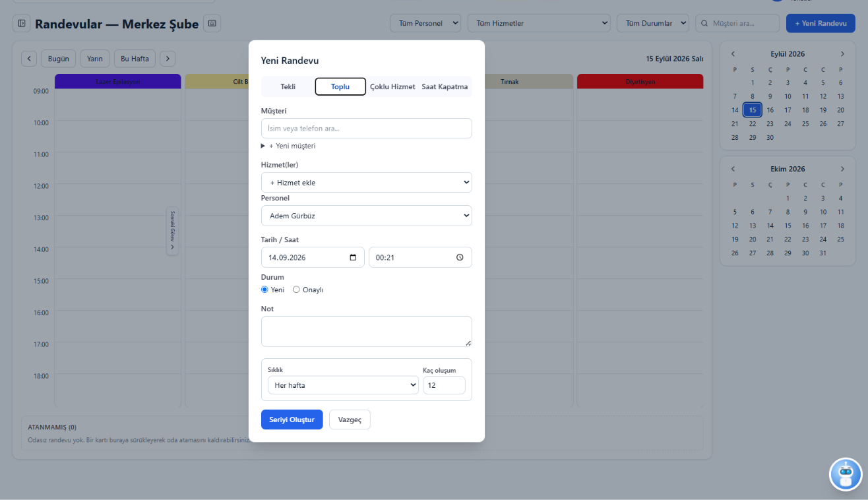Select the Onaylı status radio button
This screenshot has height=500, width=868.
296,290
